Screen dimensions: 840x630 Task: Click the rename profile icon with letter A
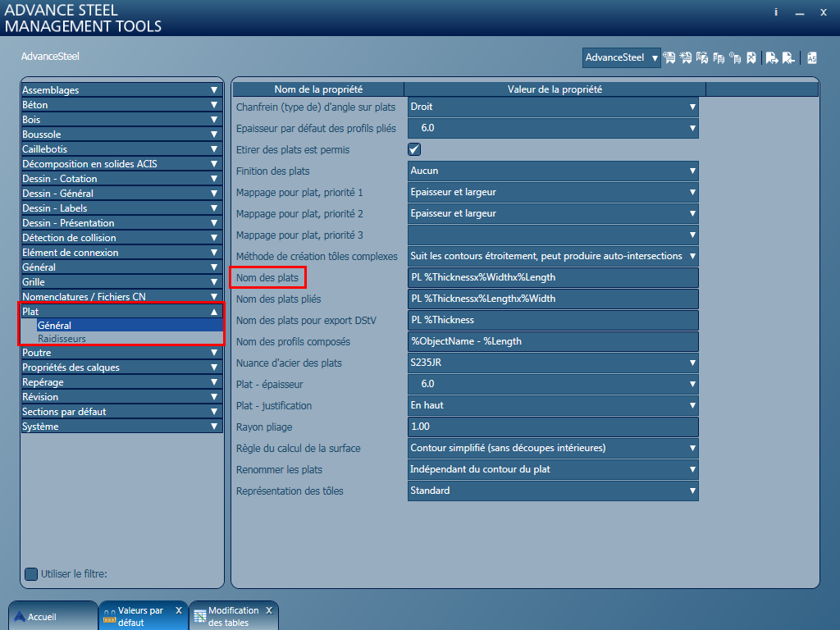click(702, 57)
